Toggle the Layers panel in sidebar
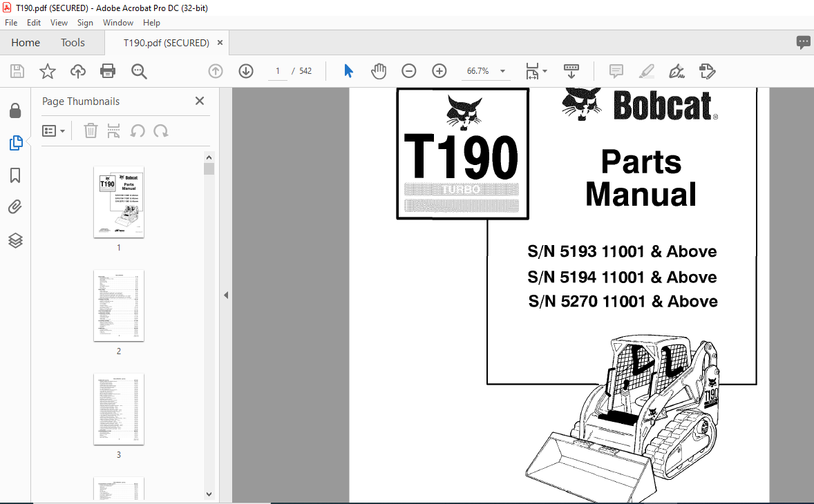 [15, 240]
